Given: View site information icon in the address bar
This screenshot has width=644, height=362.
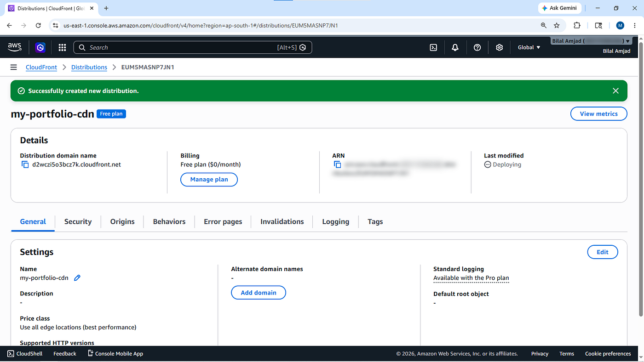Looking at the screenshot, I should coord(55,26).
